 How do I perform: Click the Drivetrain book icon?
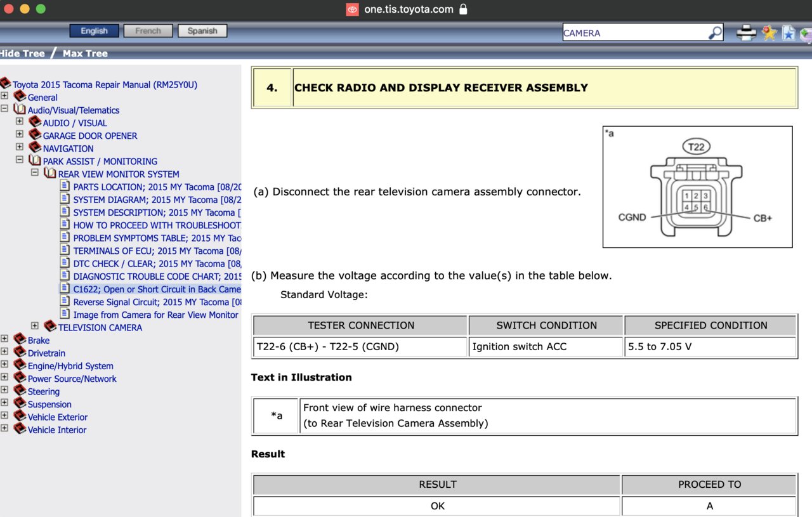click(20, 352)
